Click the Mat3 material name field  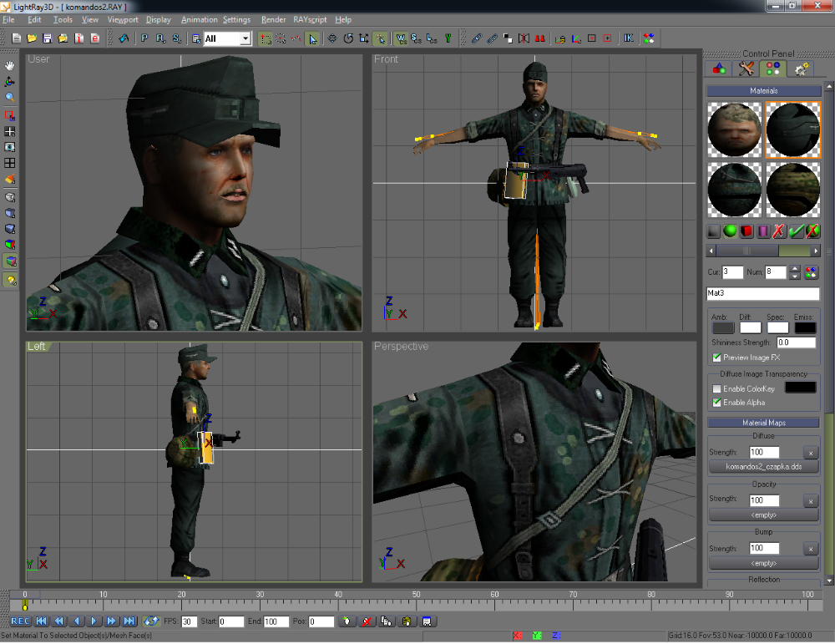point(762,293)
